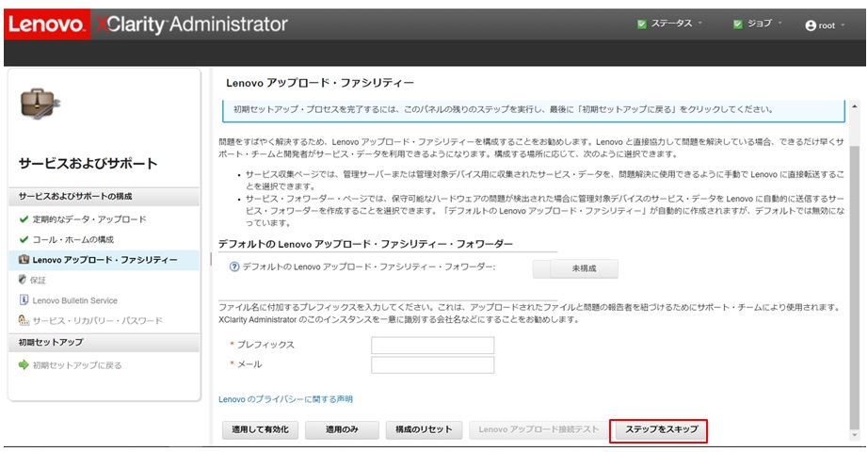The image size is (868, 452).
Task: Click the プレフィックス input field
Action: 432,345
